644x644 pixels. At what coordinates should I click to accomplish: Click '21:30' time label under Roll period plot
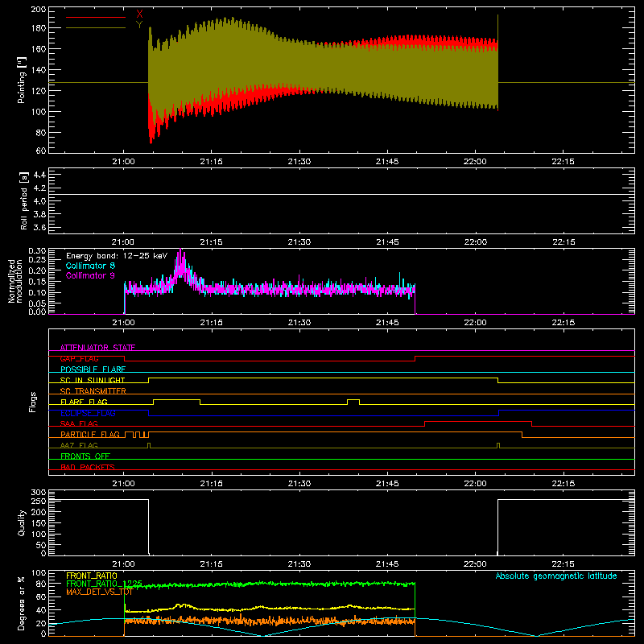pyautogui.click(x=299, y=242)
